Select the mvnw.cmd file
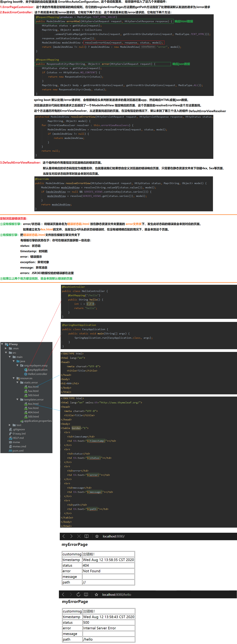Image resolution: width=237 pixels, height=644 pixels. [x=19, y=446]
